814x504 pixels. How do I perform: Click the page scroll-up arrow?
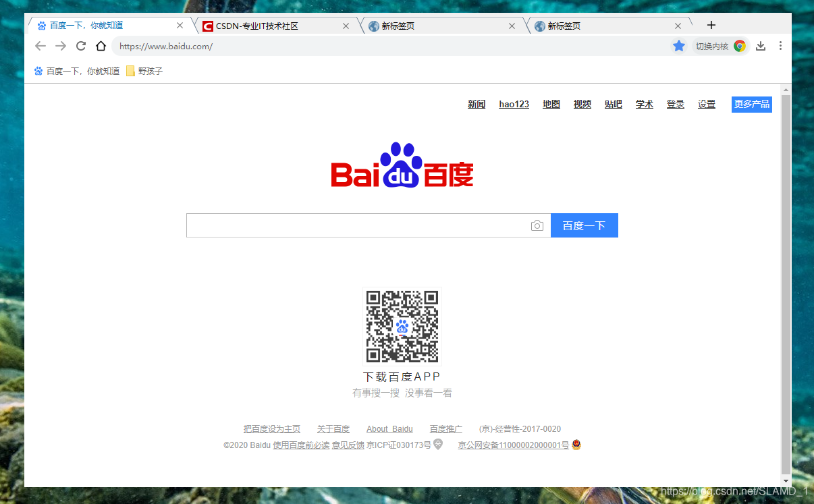pos(786,90)
